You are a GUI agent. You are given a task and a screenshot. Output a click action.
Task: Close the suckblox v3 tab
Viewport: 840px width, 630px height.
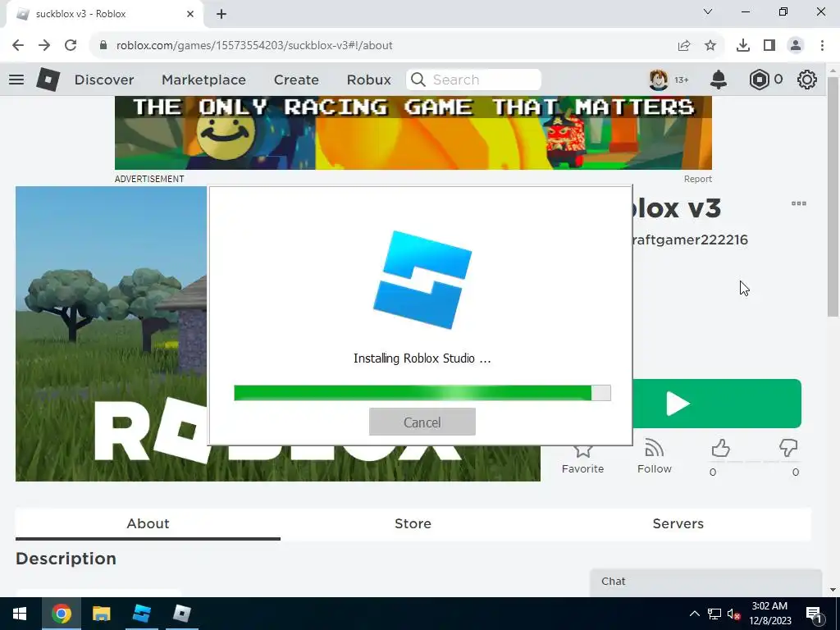pos(190,14)
